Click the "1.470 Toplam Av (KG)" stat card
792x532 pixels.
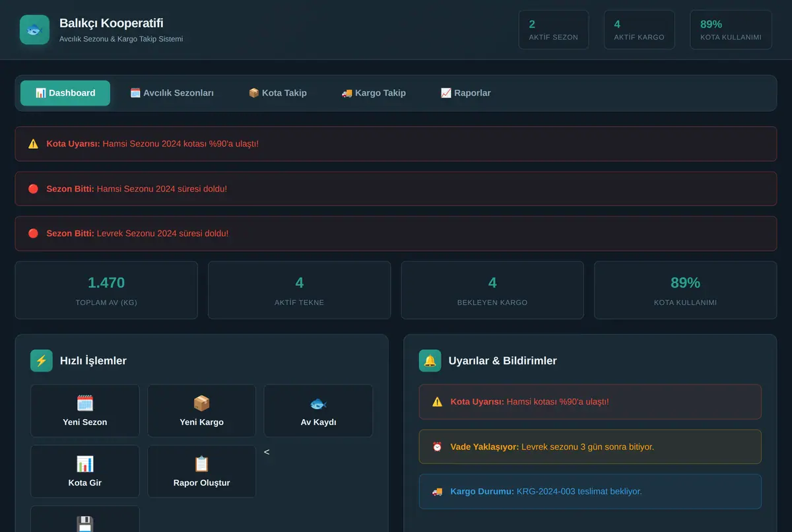[x=106, y=290]
